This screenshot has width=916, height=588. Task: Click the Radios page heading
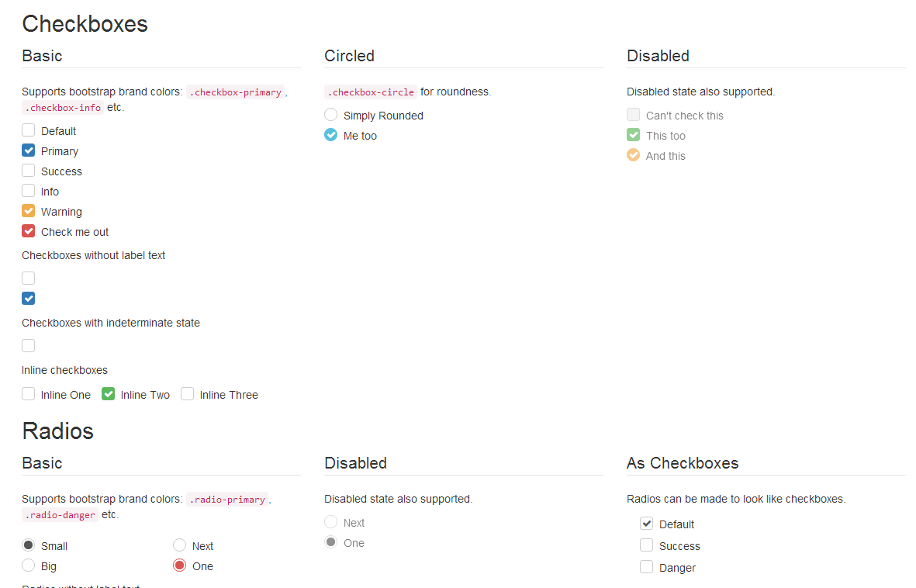pos(58,431)
